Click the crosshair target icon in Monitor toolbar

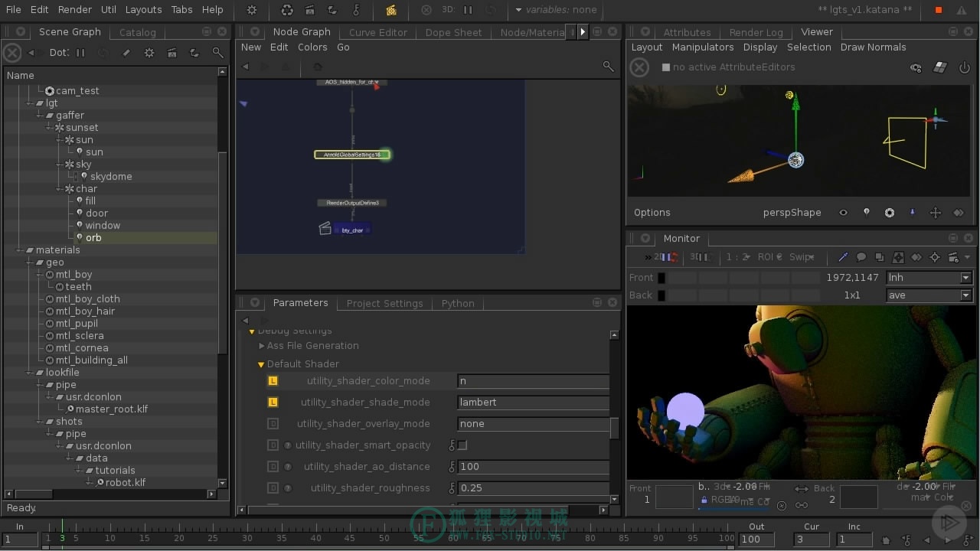pyautogui.click(x=935, y=257)
